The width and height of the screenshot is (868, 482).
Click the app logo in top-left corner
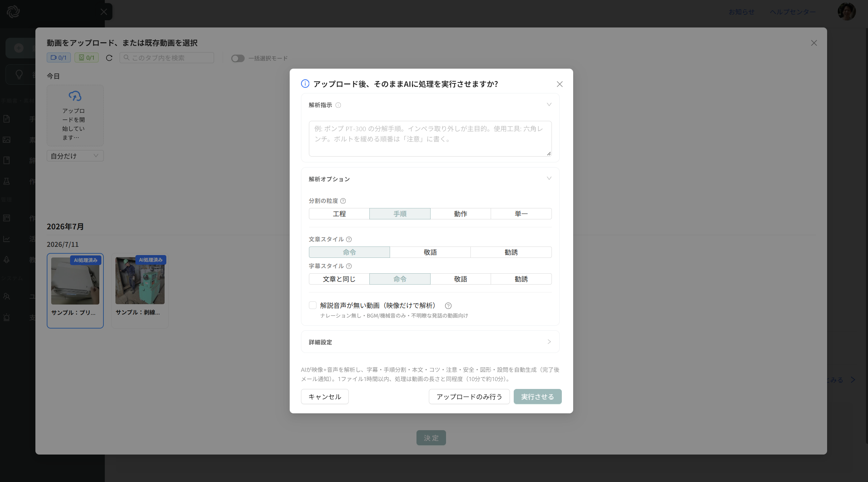pos(13,12)
